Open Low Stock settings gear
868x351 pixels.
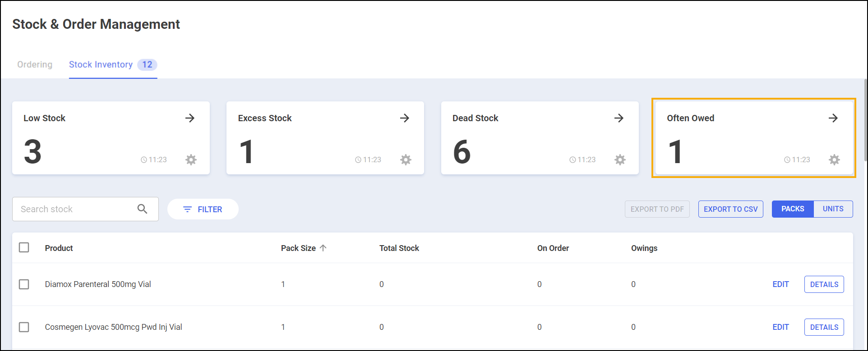coord(191,160)
